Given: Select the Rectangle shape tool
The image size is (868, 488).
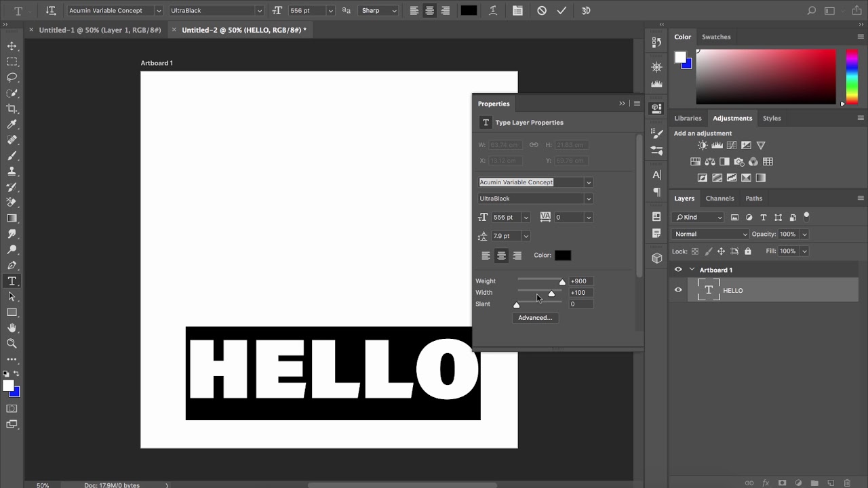Looking at the screenshot, I should pyautogui.click(x=12, y=312).
